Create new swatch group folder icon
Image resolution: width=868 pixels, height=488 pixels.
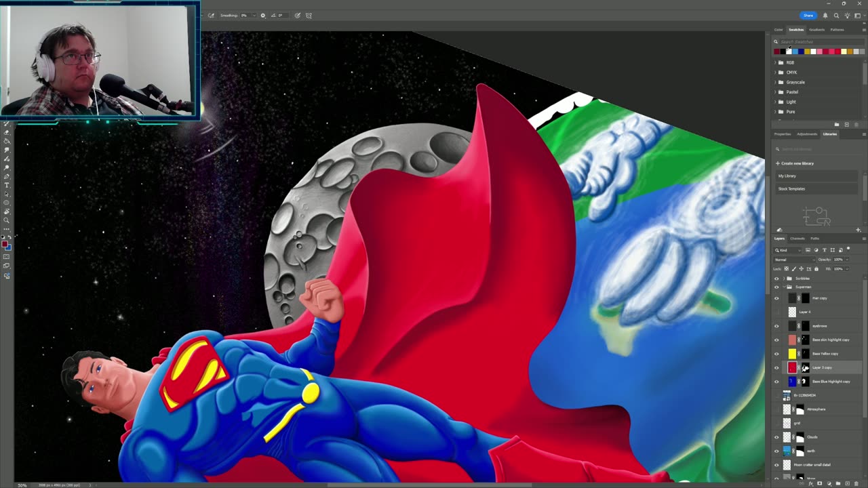pos(837,125)
